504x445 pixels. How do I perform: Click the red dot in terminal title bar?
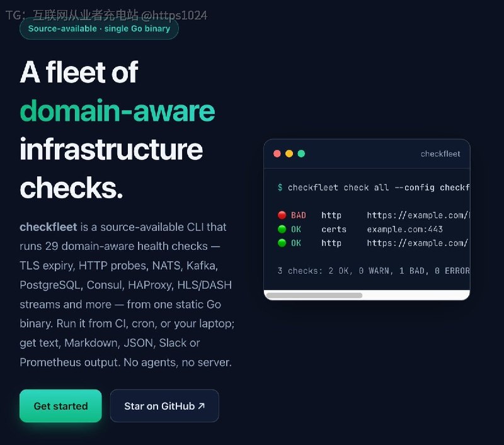tap(277, 154)
